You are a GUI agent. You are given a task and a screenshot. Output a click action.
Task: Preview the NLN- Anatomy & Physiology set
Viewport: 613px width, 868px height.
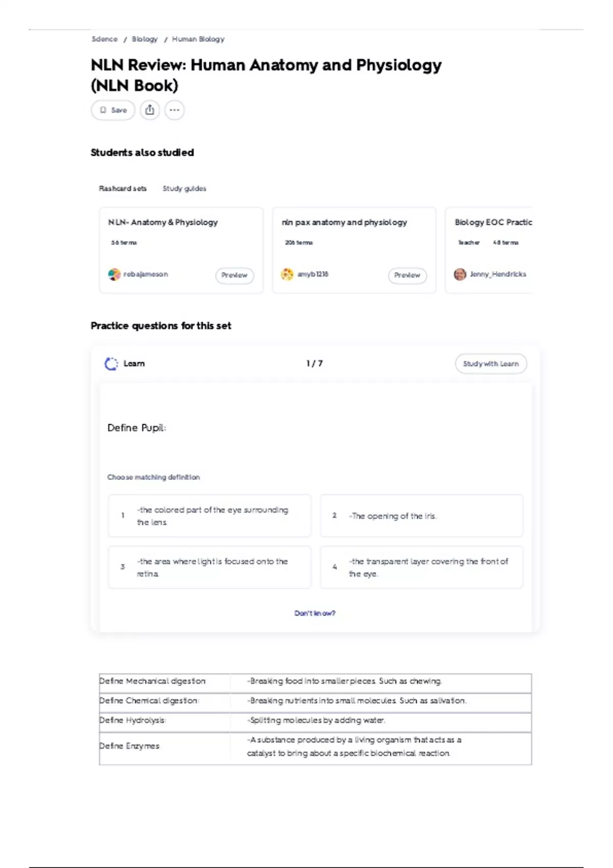coord(234,275)
